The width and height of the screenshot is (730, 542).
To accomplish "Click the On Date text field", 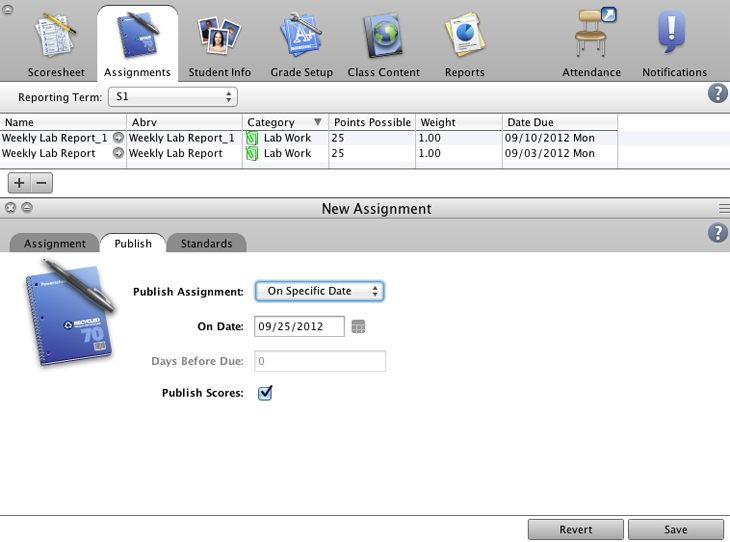I will click(300, 327).
